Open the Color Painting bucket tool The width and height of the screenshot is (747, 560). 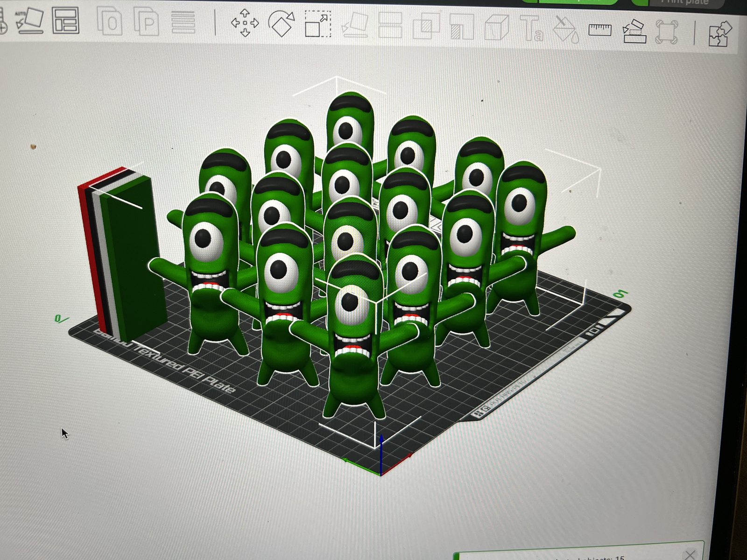(x=565, y=29)
